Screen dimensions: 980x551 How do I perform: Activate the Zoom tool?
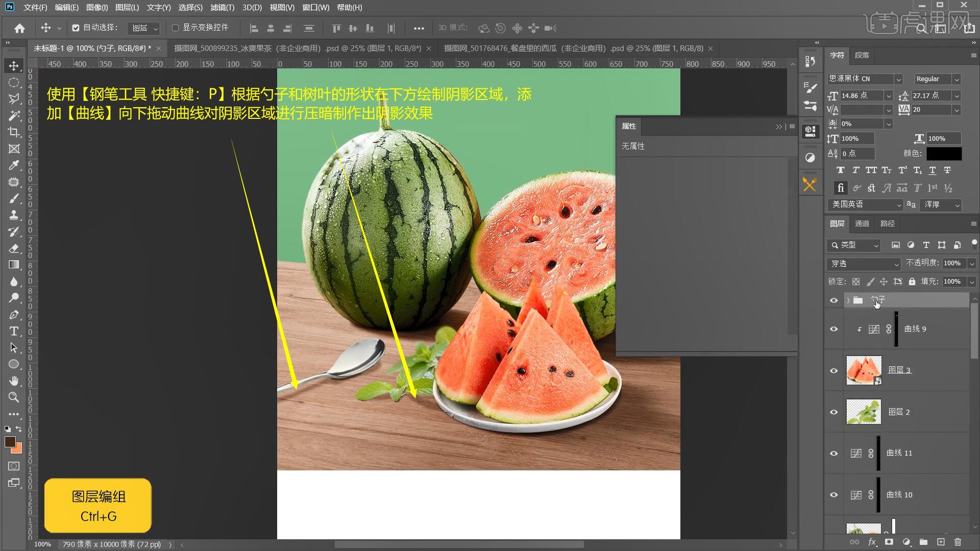point(14,397)
